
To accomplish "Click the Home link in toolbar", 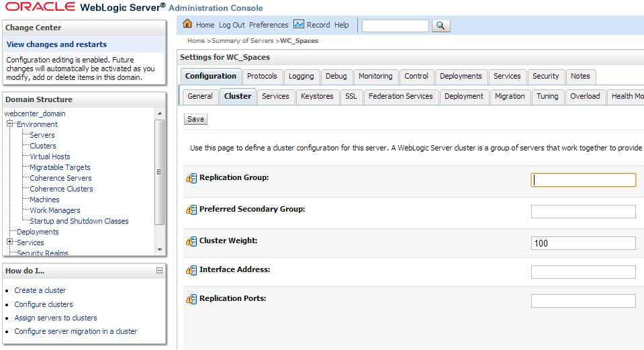I will 205,25.
